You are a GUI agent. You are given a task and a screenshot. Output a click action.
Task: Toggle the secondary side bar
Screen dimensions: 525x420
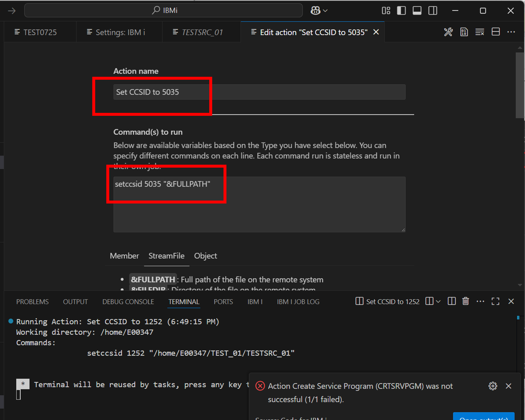point(433,10)
